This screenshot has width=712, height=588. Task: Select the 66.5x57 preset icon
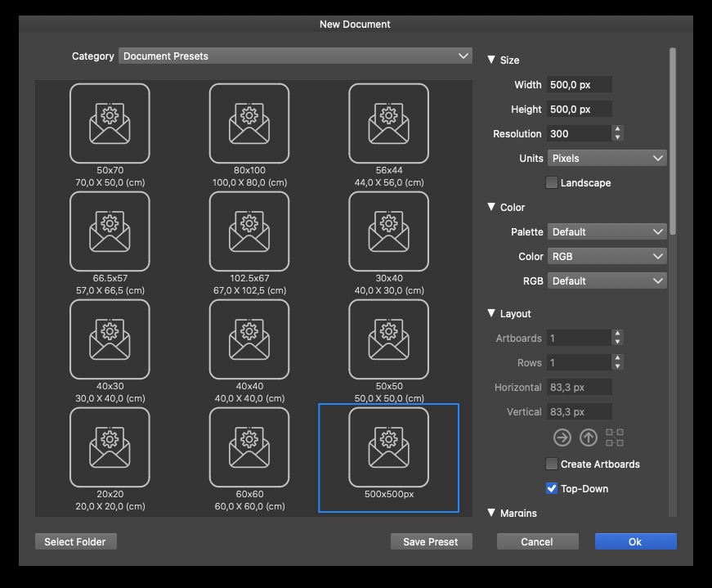coord(110,231)
